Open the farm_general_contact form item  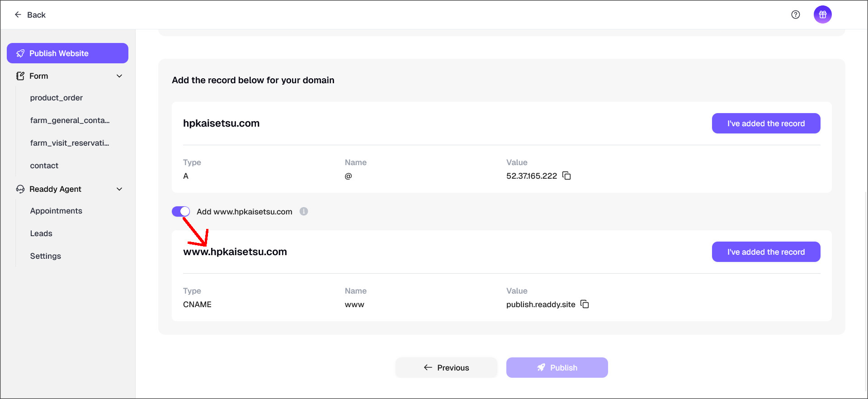click(x=70, y=120)
